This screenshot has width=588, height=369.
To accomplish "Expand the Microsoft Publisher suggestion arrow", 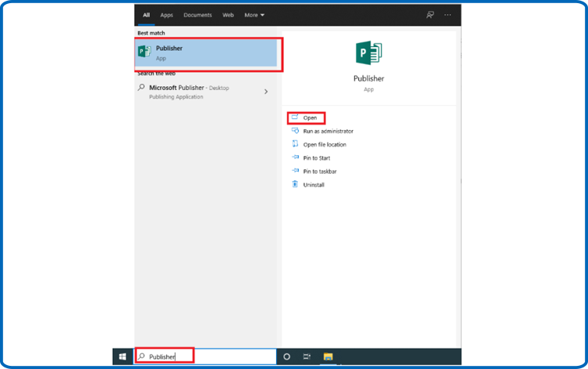I will coord(266,92).
